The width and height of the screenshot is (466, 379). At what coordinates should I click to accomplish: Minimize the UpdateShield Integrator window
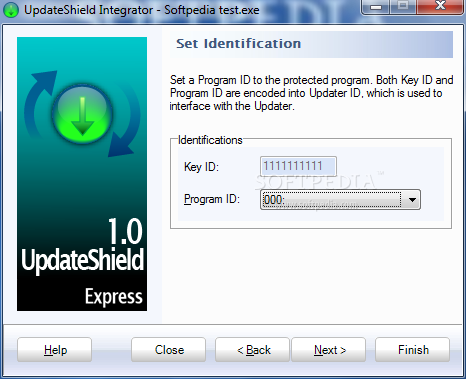click(x=376, y=7)
